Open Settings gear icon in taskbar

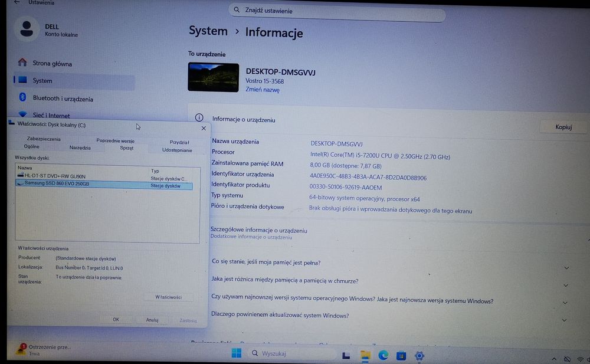click(x=419, y=356)
